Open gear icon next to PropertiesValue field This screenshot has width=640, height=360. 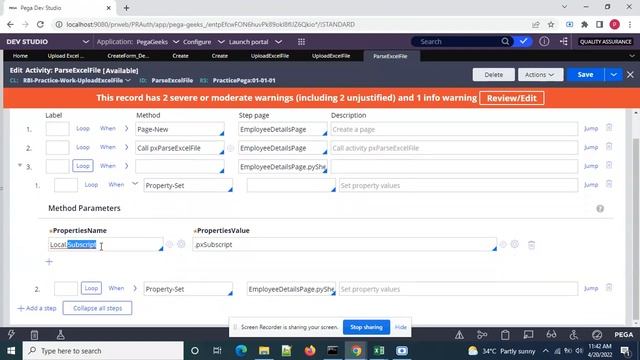(514, 244)
